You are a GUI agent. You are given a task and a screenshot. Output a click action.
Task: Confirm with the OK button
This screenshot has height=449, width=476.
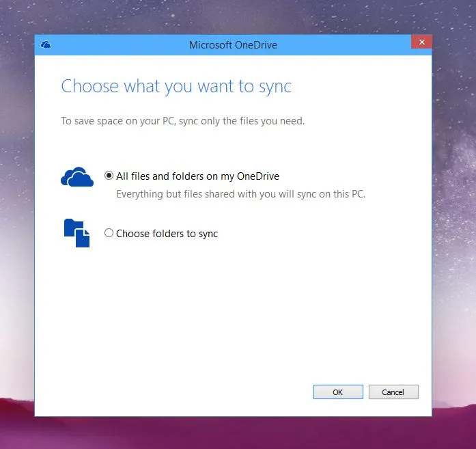338,392
